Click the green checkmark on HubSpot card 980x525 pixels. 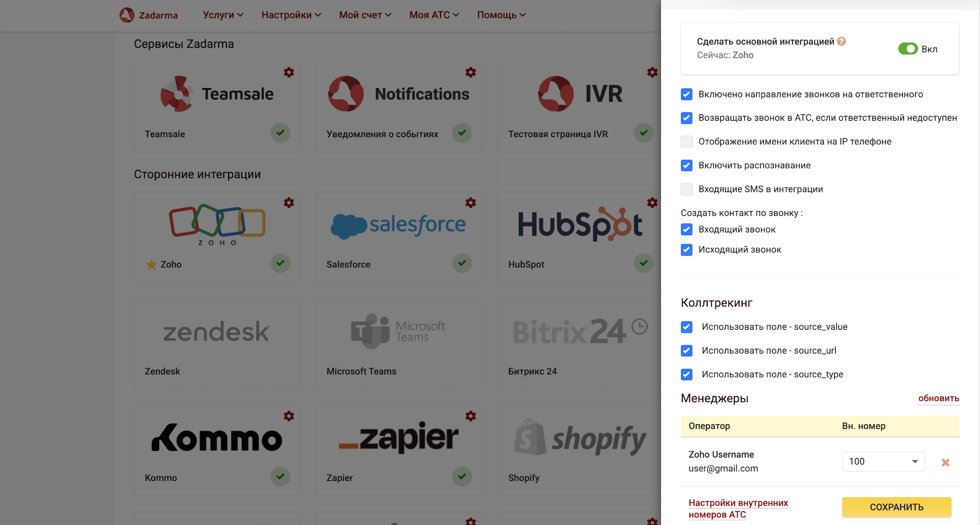644,263
